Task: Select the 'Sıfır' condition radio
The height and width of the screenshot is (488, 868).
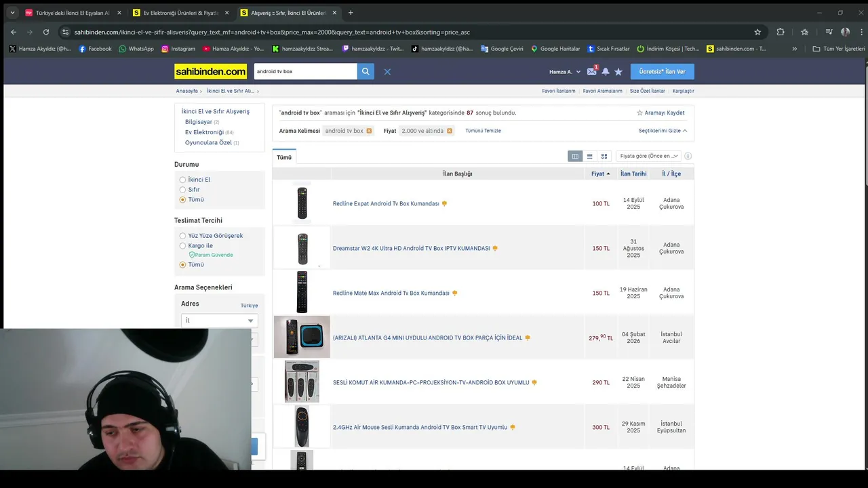Action: 182,190
